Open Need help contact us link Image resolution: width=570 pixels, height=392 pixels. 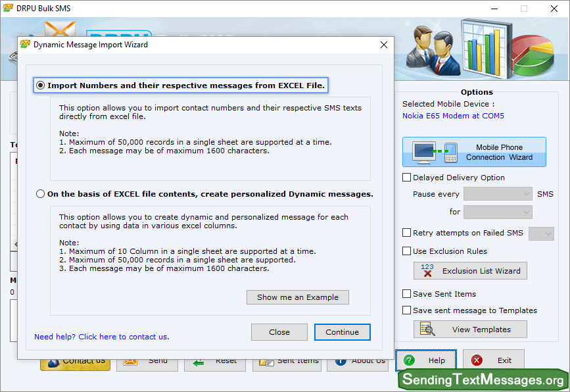(101, 337)
